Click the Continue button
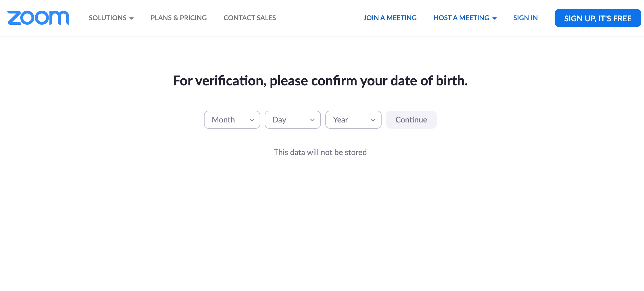Viewport: 644px width, 291px height. pos(411,120)
